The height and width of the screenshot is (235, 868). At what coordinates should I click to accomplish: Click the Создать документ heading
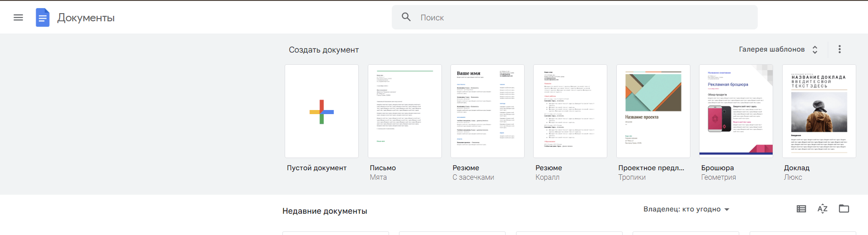[x=324, y=50]
